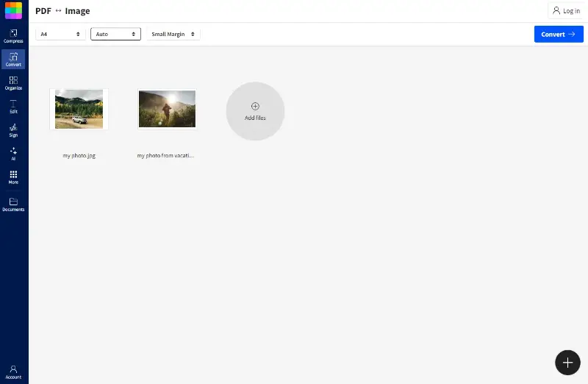This screenshot has height=384, width=588.
Task: Show More tools in sidebar
Action: click(x=13, y=177)
